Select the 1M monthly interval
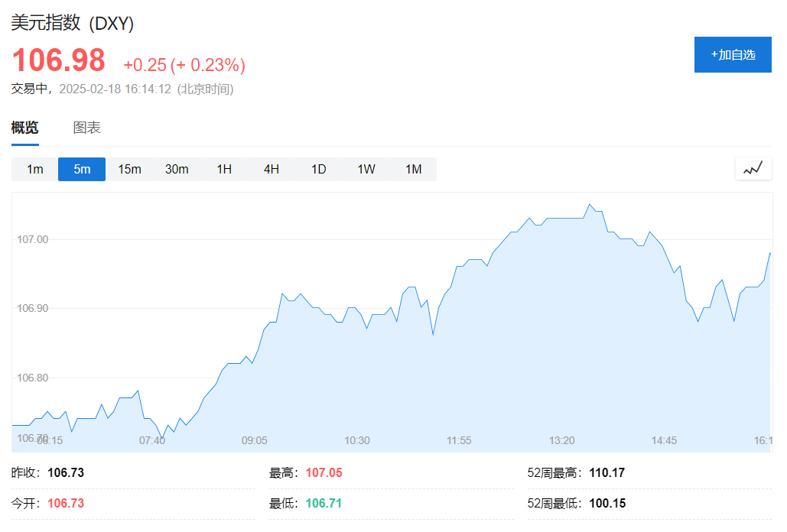This screenshot has width=787, height=532. (x=413, y=169)
